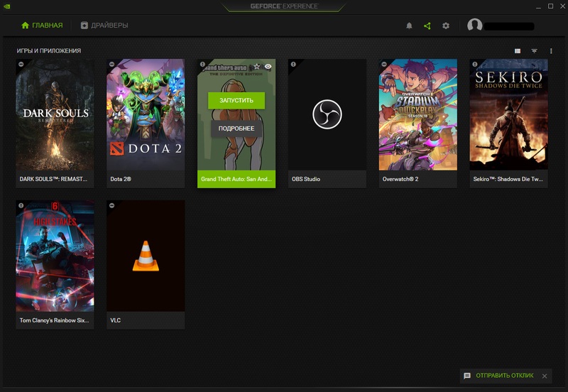Image resolution: width=568 pixels, height=392 pixels.
Task: Toggle the eye visibility icon on Grand Theft Auto
Action: point(268,66)
